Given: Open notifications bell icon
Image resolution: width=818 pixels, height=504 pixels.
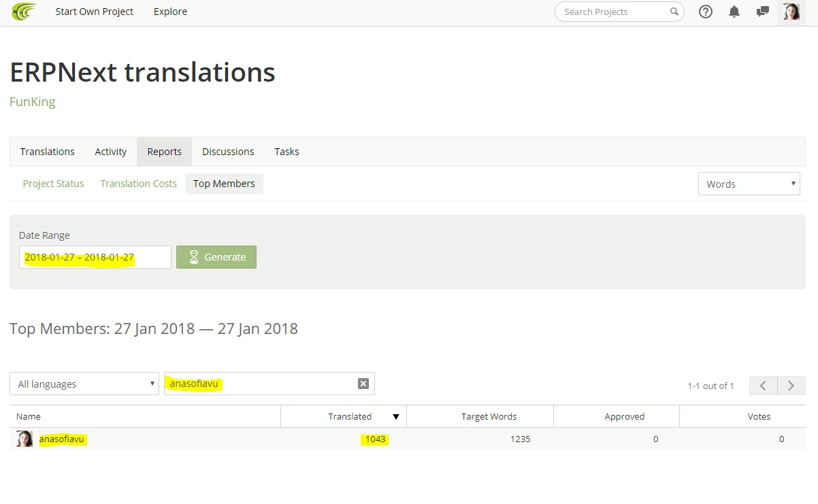Looking at the screenshot, I should click(734, 12).
